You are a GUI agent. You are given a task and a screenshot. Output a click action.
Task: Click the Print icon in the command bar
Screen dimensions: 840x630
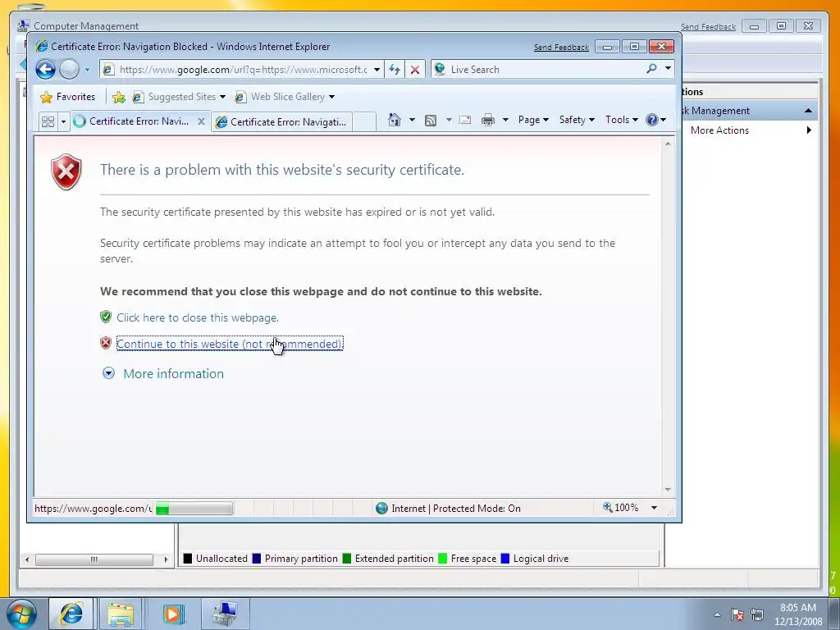pyautogui.click(x=487, y=120)
